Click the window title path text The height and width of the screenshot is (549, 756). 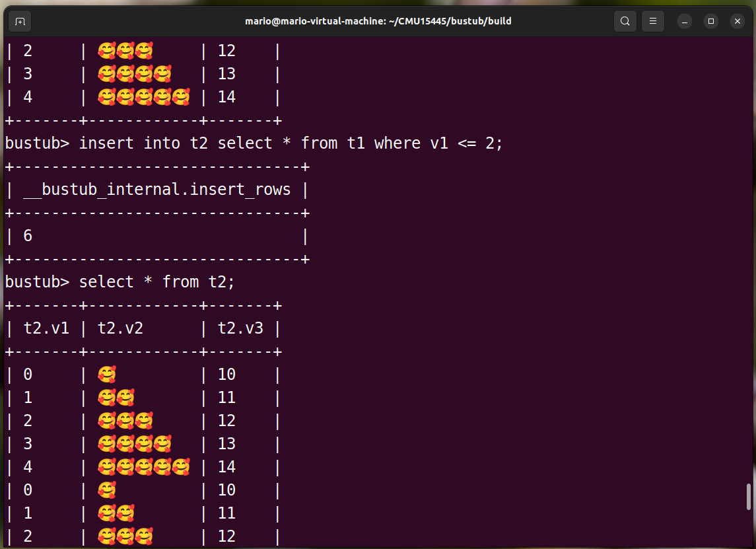pyautogui.click(x=378, y=21)
